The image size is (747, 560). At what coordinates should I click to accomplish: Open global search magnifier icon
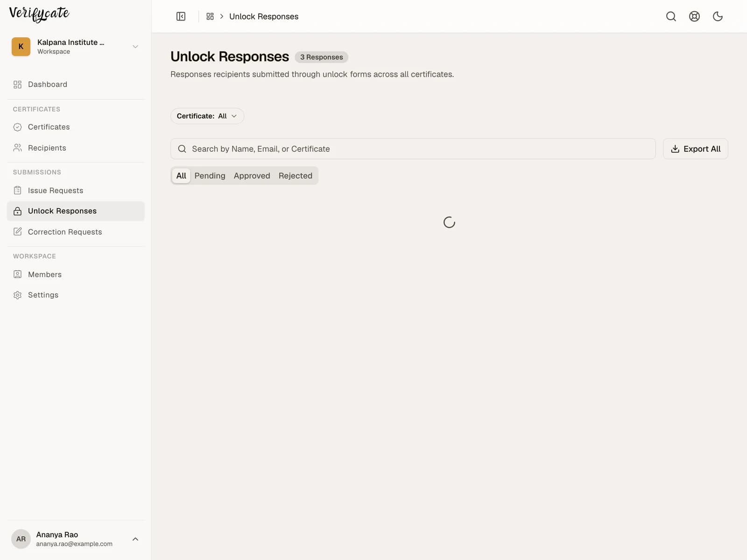click(x=671, y=16)
